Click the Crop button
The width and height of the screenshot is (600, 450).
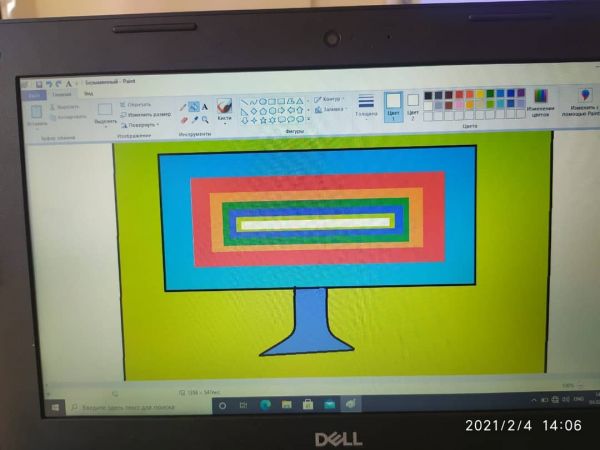[139, 103]
